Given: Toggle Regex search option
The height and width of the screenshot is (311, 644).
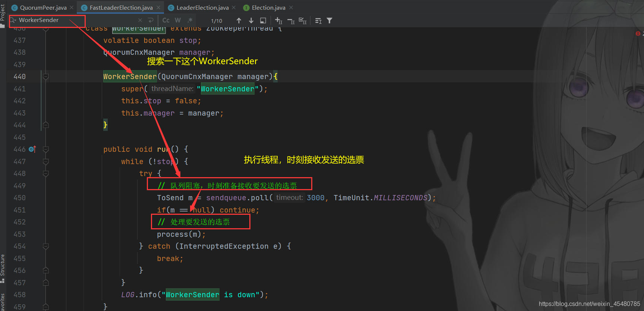Looking at the screenshot, I should (190, 20).
